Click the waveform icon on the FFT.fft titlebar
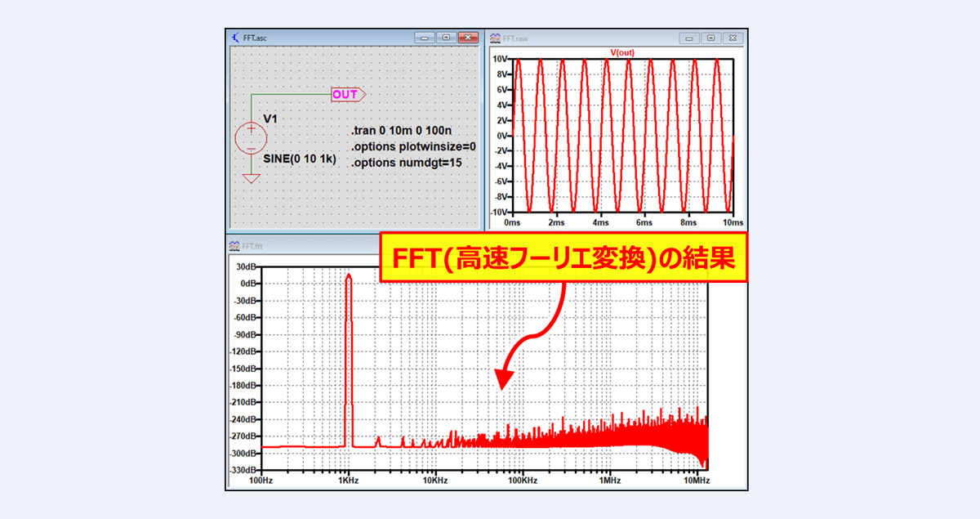Viewport: 980px width, 519px height. [235, 244]
